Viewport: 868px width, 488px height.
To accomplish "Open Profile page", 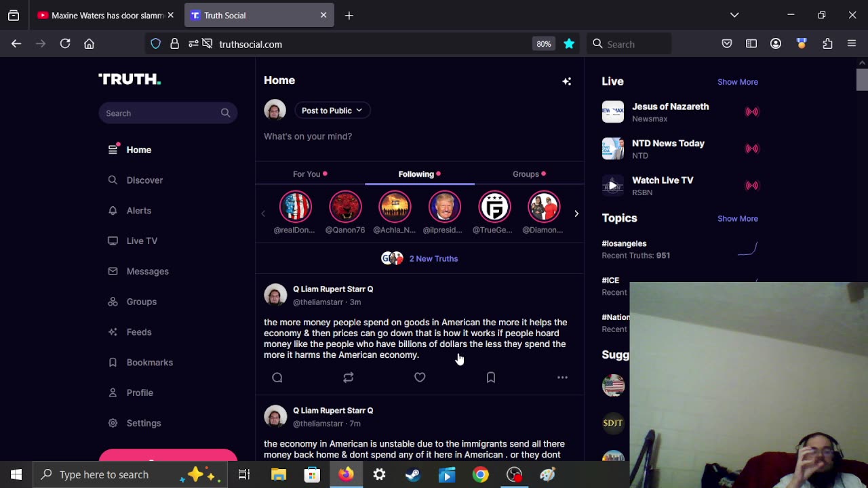I will coord(140,392).
